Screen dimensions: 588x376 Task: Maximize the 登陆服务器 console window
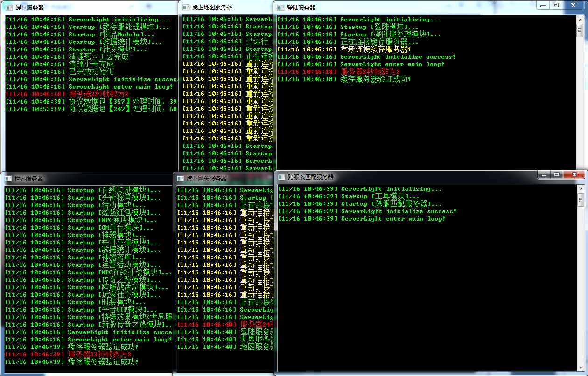point(555,5)
